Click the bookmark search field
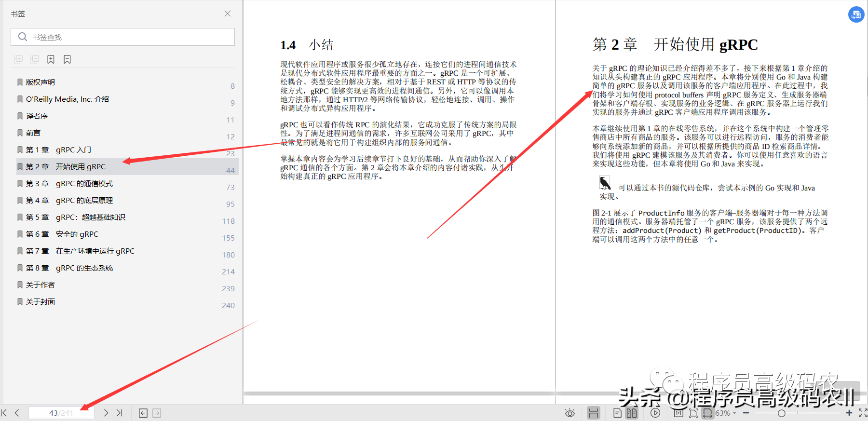 [x=122, y=37]
